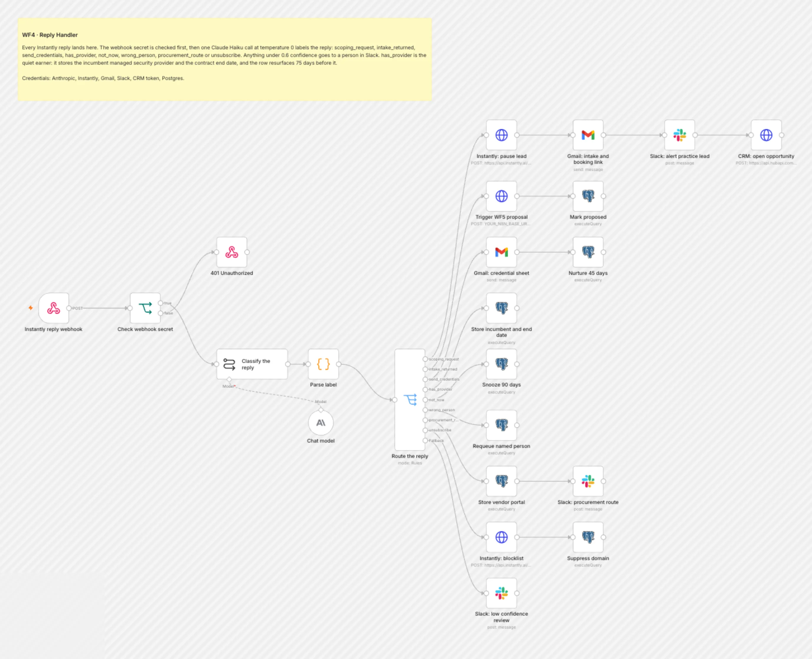Click the 'Instantly reply webhook' label text
The image size is (812, 659).
tap(53, 329)
